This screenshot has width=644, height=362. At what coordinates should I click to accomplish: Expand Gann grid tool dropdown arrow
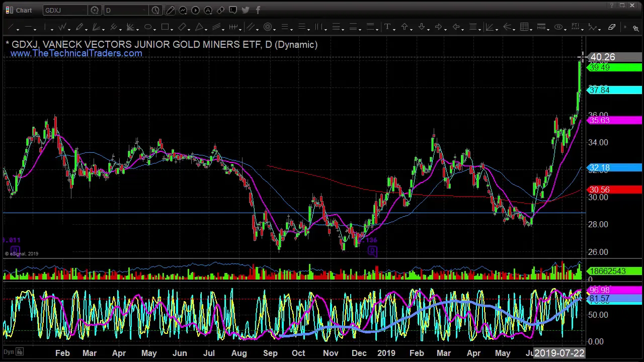tap(531, 29)
